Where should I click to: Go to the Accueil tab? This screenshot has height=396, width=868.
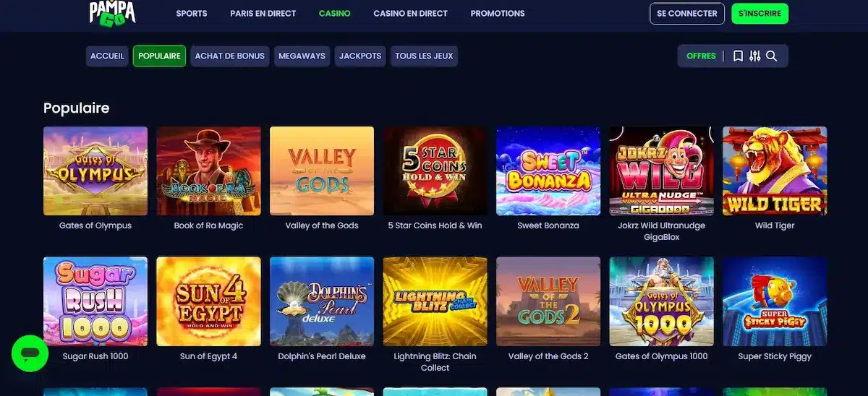108,56
